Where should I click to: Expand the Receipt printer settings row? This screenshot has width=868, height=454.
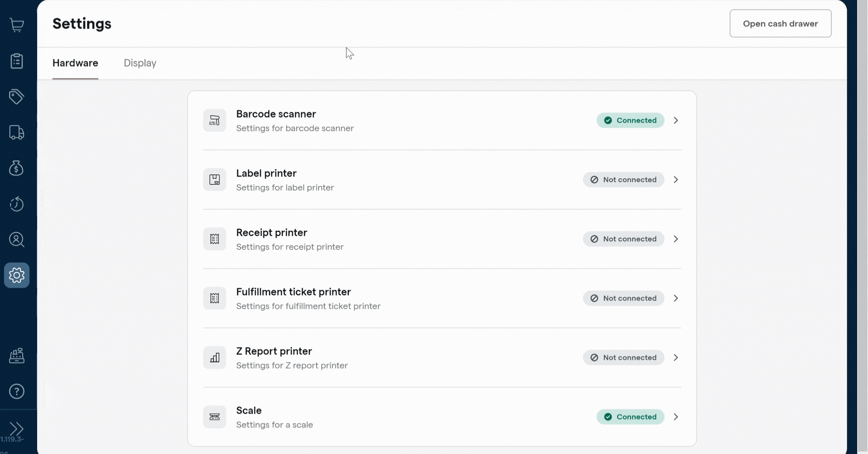tap(676, 239)
